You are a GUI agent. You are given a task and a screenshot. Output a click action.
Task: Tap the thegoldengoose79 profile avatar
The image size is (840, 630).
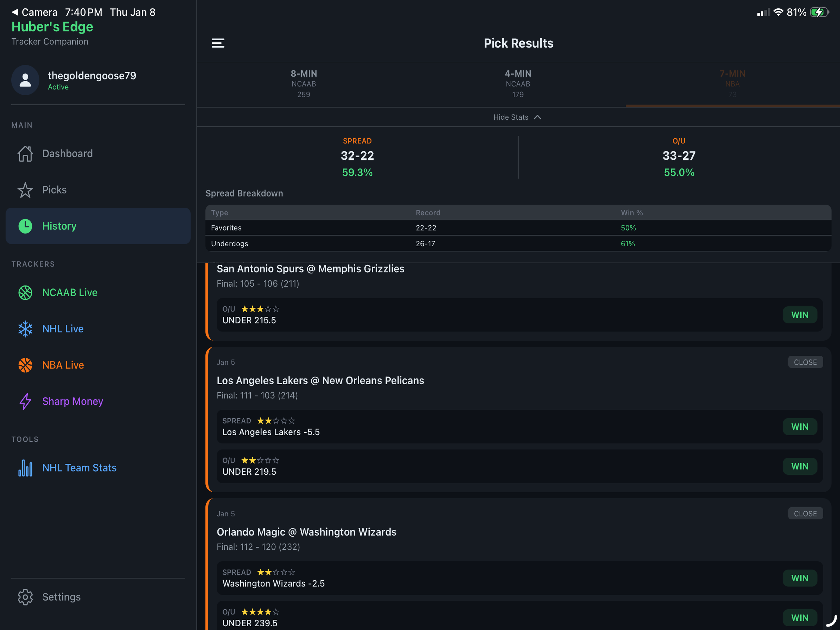click(x=25, y=80)
